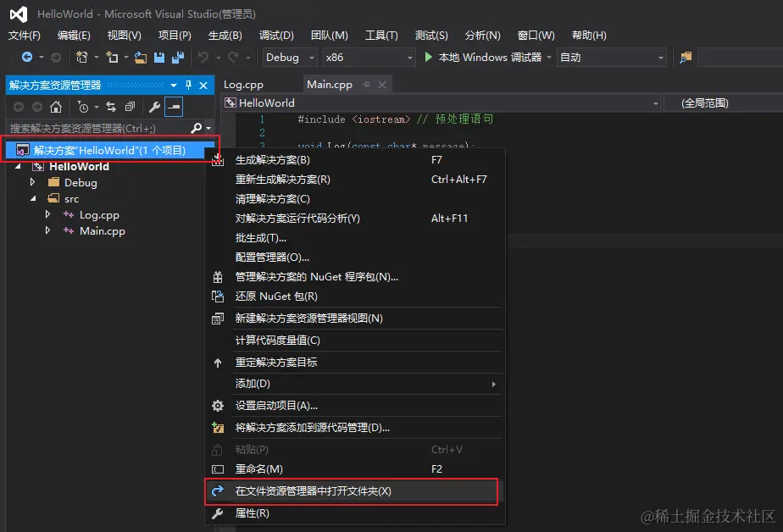Choose 管理解决方案的 NuGet 程序包(N)...
The height and width of the screenshot is (532, 783).
coord(354,277)
